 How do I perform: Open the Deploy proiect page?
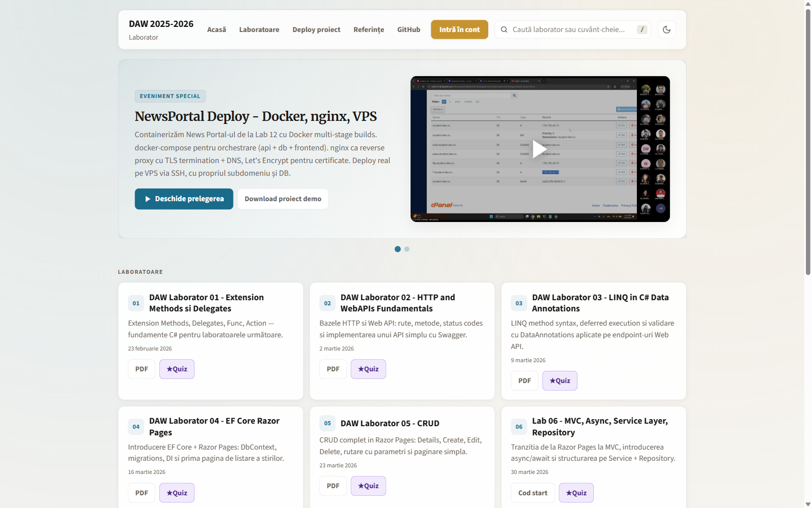pos(316,29)
